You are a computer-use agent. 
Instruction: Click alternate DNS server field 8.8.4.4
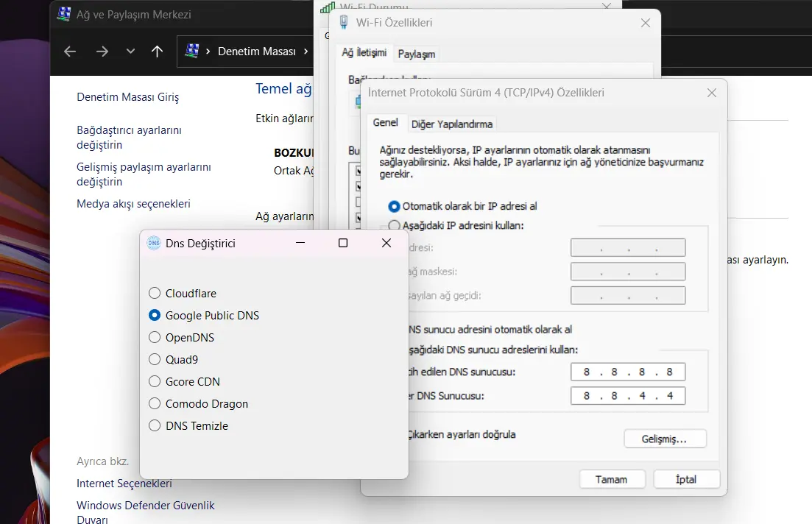coord(628,396)
